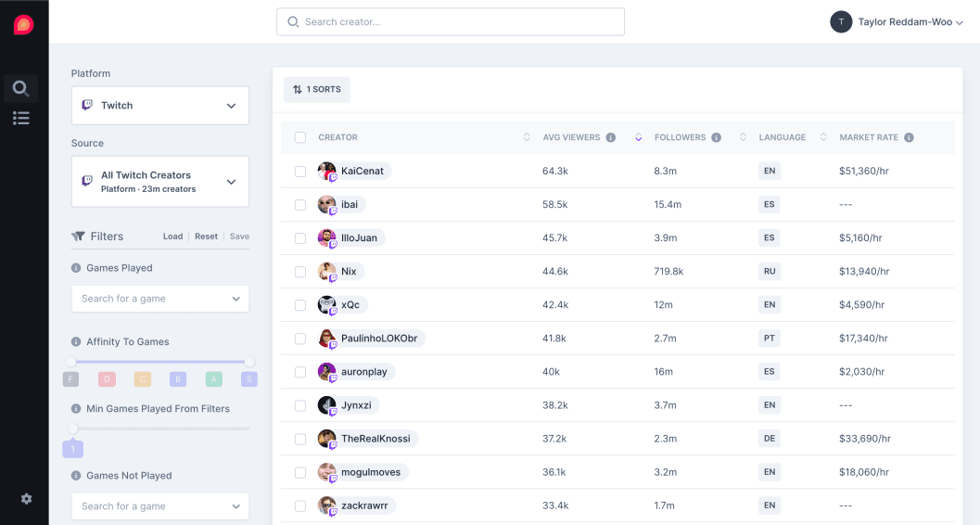Viewport: 980px width, 525px height.
Task: Click PaulinhoLOKObr's avatar image
Action: 327,339
